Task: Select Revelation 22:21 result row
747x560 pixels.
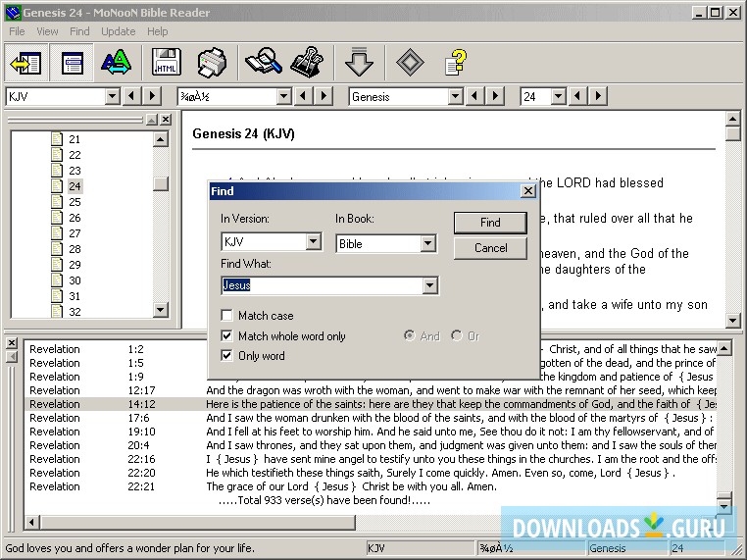Action: (372, 486)
